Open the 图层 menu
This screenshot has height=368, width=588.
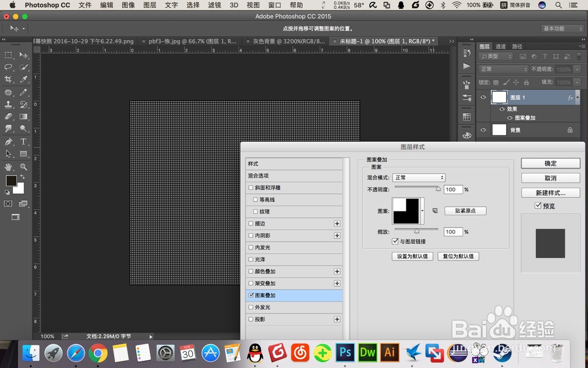tap(149, 5)
